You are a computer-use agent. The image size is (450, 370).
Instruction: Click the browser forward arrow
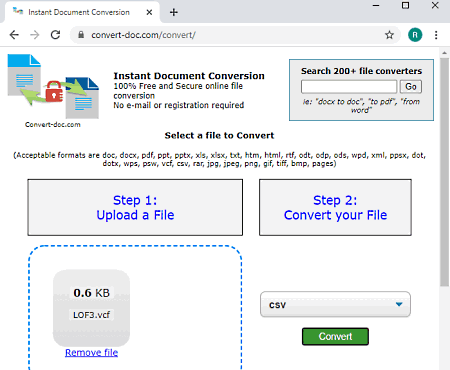pos(35,35)
